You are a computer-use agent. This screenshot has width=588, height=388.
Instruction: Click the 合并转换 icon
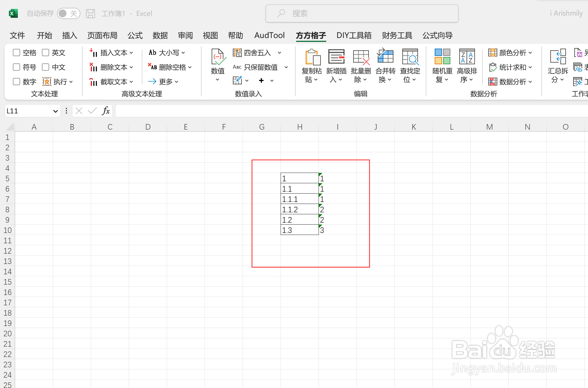(385, 56)
